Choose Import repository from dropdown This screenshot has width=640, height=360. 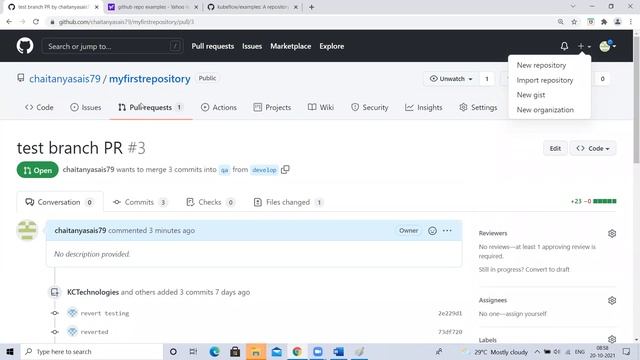pyautogui.click(x=544, y=80)
